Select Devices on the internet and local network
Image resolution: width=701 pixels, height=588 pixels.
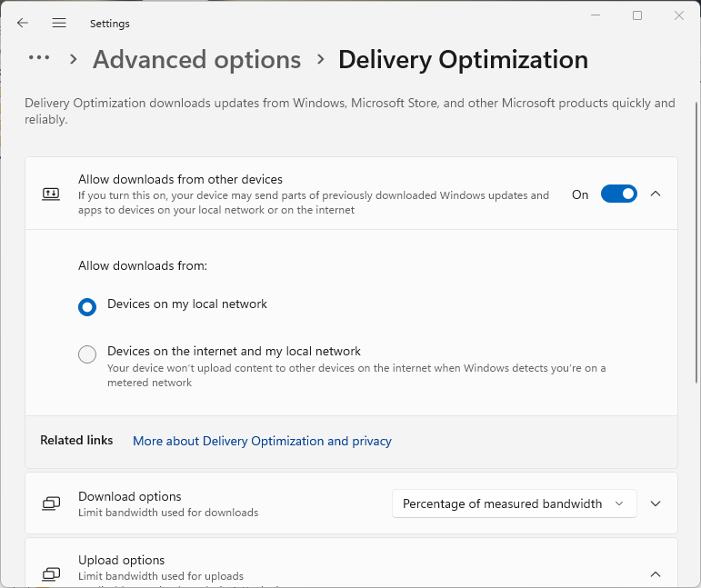87,354
